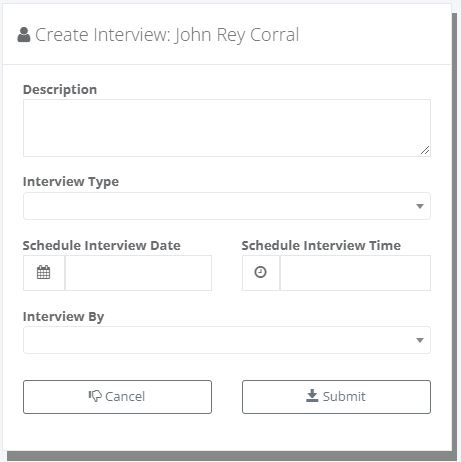Click the Schedule Interview Time field
The height and width of the screenshot is (462, 461).
click(355, 273)
